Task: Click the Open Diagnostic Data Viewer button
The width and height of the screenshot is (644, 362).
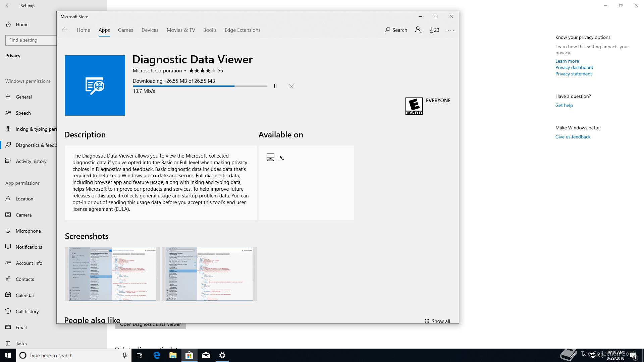Action: point(151,326)
